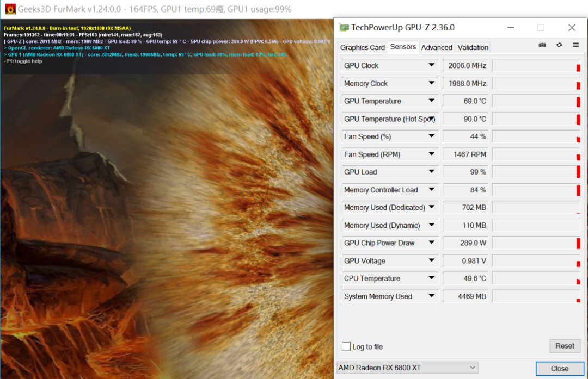This screenshot has width=588, height=379.
Task: Click the 2006.0 MHz GPU Clock value
Action: coord(465,66)
